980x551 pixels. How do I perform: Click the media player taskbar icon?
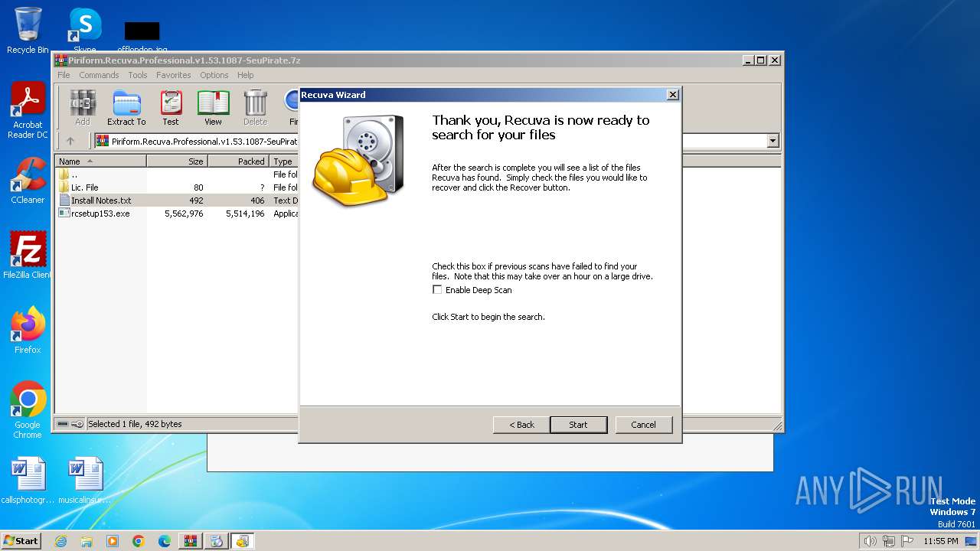113,541
